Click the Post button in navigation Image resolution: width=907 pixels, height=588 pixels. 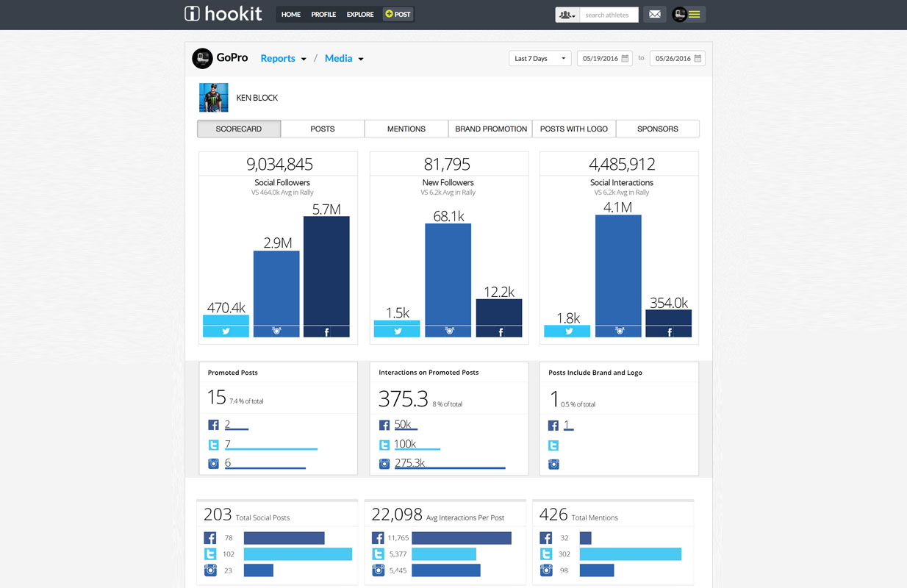tap(398, 14)
